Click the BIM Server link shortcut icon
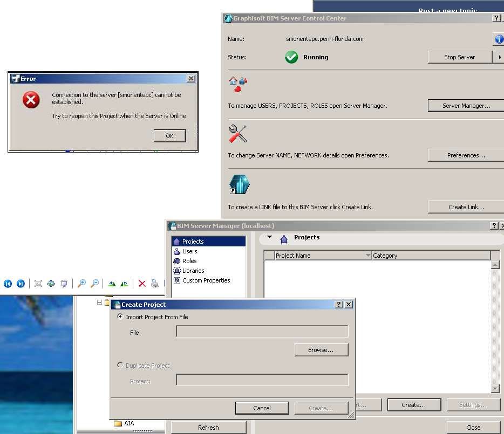This screenshot has width=504, height=434. (x=239, y=184)
